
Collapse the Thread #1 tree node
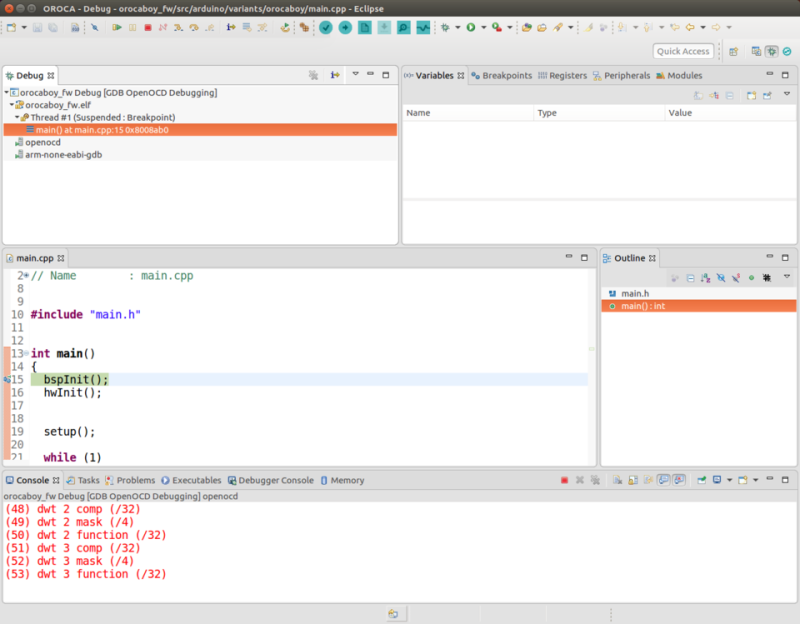point(17,117)
